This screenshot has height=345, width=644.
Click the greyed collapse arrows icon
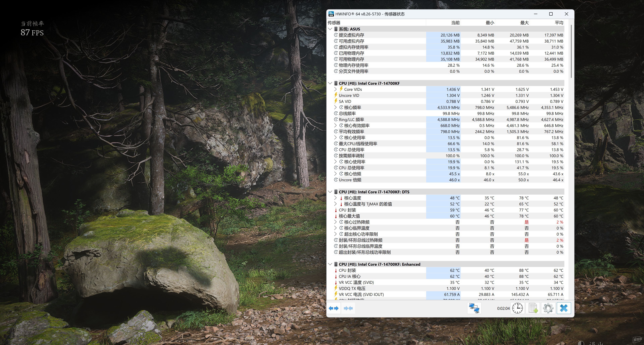(348, 308)
